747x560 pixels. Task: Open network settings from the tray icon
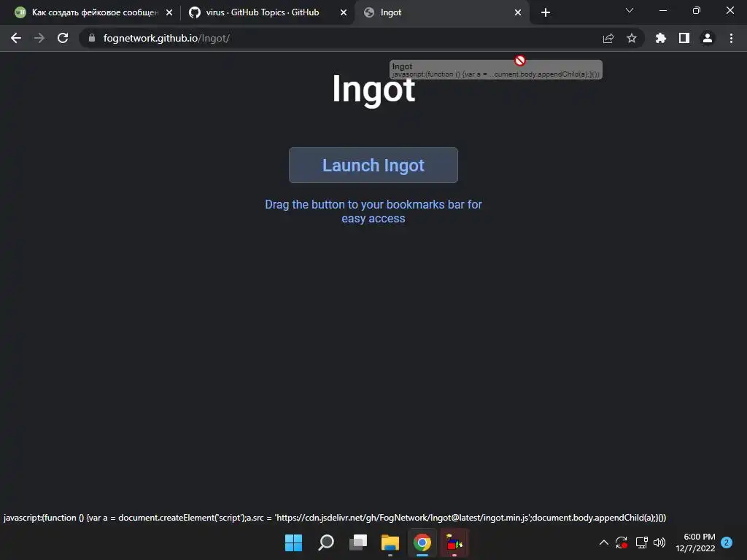pyautogui.click(x=642, y=542)
